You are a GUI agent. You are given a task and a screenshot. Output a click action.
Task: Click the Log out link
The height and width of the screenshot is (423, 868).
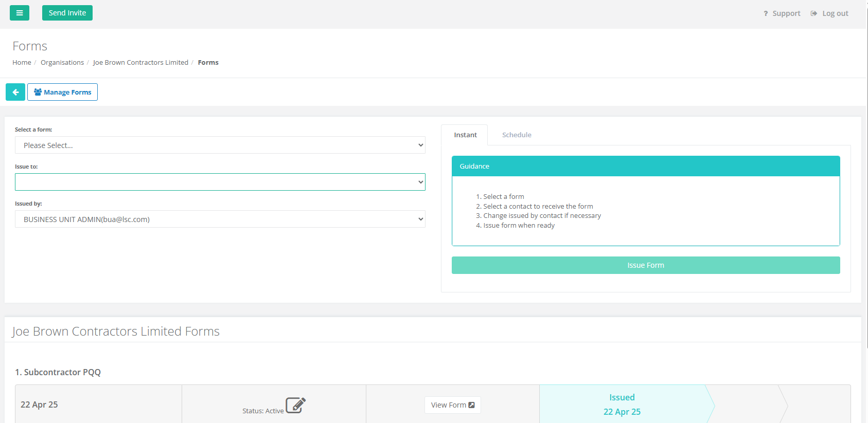835,13
